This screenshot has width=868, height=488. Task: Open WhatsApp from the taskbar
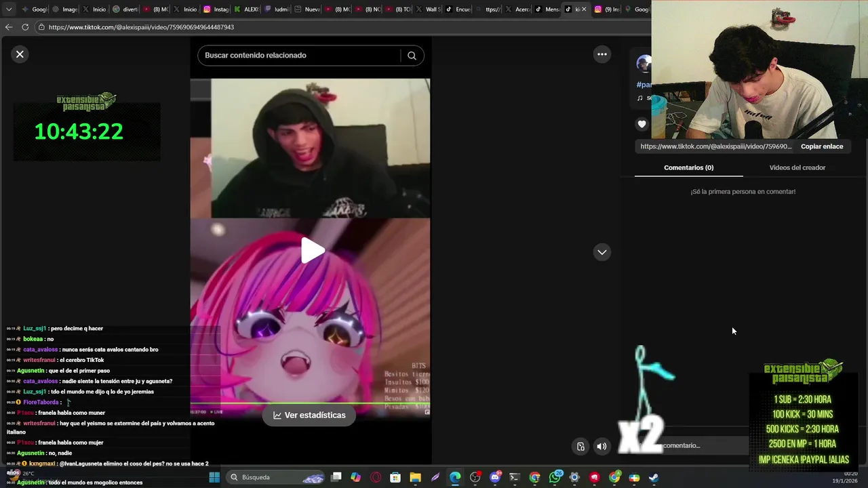(555, 477)
